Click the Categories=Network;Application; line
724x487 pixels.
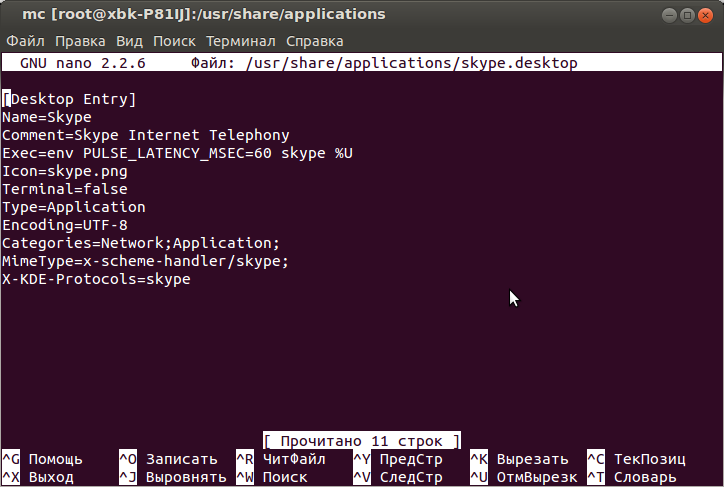click(x=141, y=243)
